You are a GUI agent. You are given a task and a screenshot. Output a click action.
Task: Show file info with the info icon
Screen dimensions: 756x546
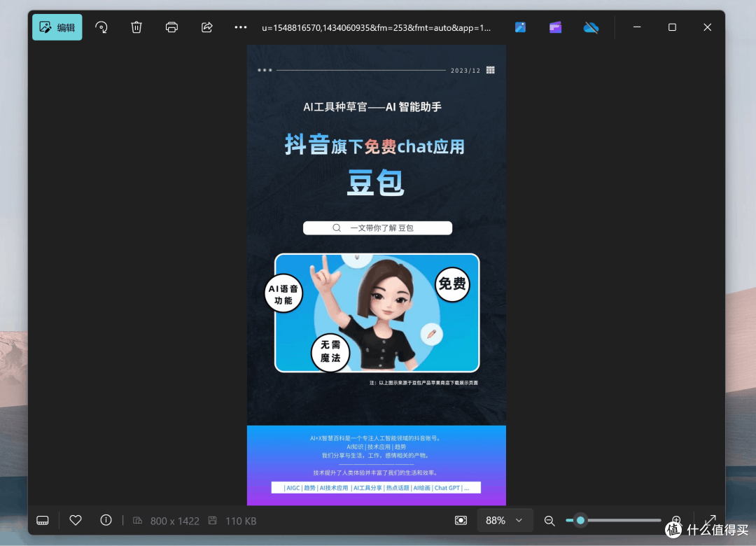[x=106, y=520]
